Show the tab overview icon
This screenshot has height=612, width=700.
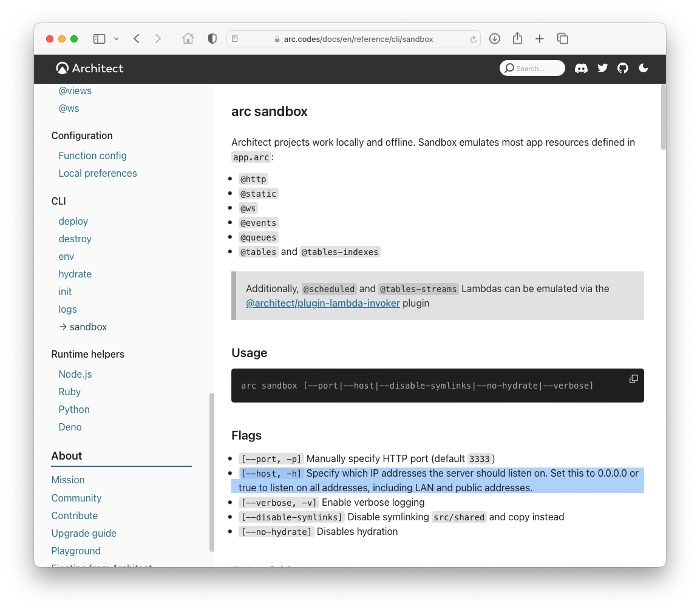tap(563, 39)
